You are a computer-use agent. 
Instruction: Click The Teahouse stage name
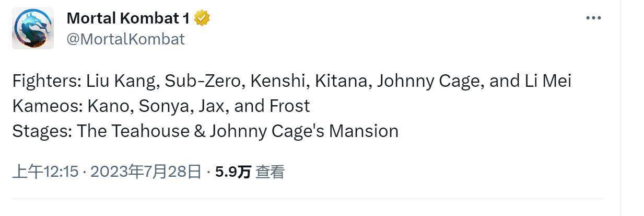pos(133,131)
